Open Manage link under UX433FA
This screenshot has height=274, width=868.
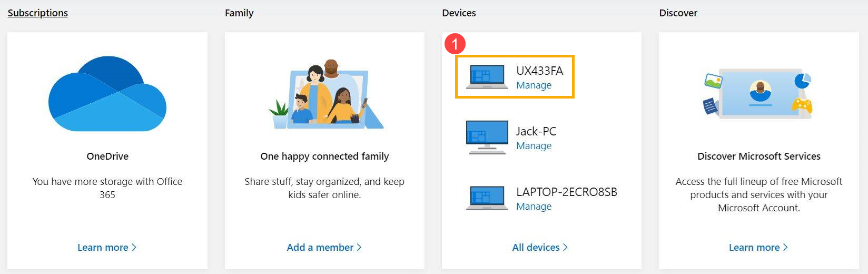[534, 85]
